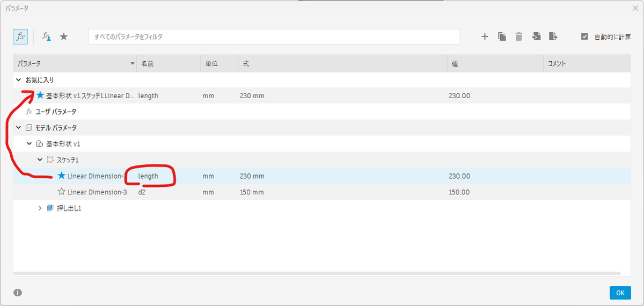Screen dimensions: 644x306
Task: Select the スケッチ1 row label
Action: (68, 160)
